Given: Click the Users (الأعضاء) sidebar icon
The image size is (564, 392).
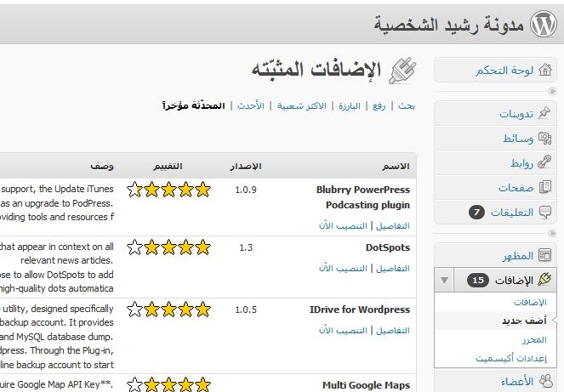Looking at the screenshot, I should [544, 382].
